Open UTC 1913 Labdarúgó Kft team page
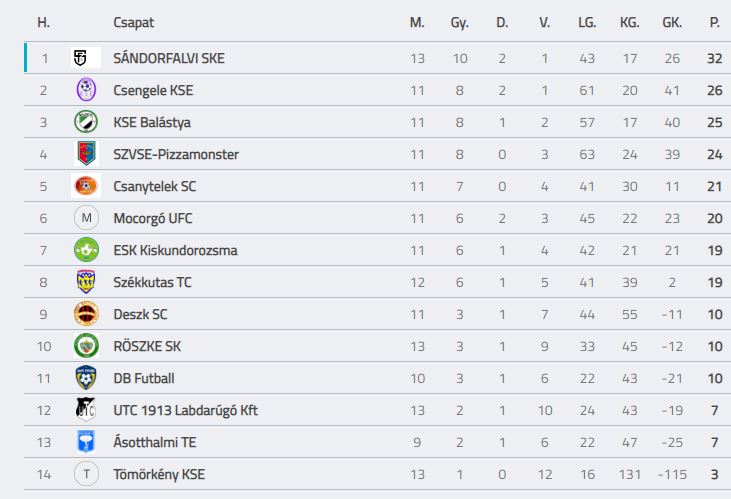Image resolution: width=731 pixels, height=499 pixels. (x=185, y=410)
